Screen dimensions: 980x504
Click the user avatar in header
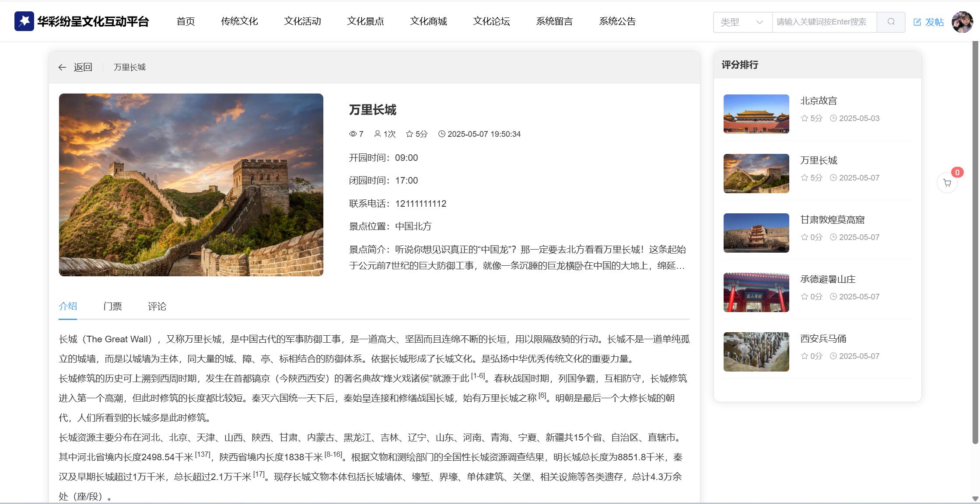(962, 22)
